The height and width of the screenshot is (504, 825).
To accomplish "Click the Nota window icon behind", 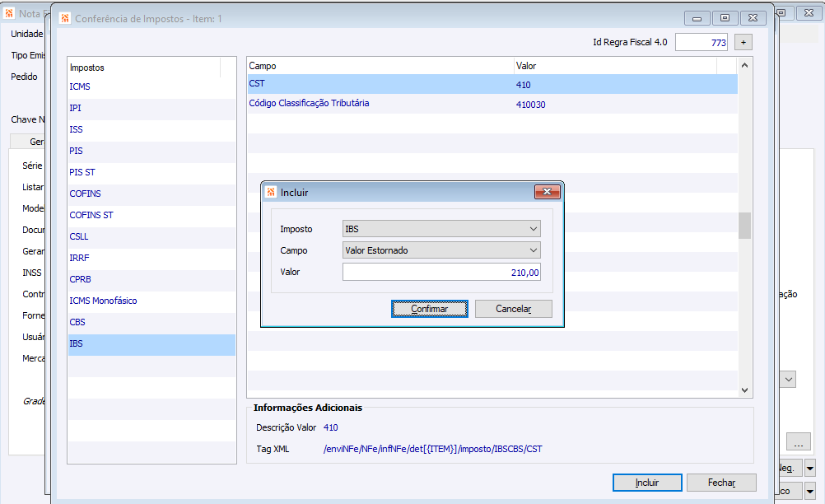I will 9,13.
